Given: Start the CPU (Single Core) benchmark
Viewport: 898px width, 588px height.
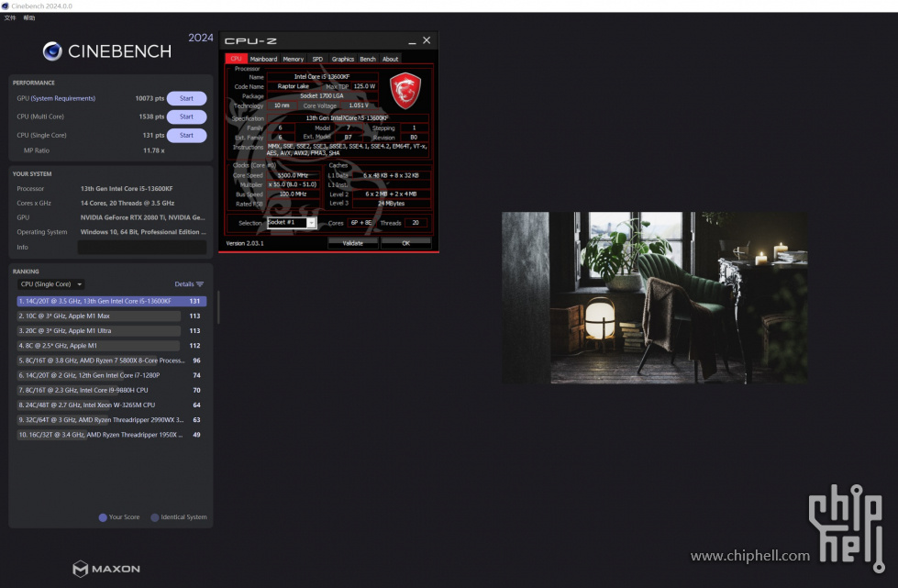Looking at the screenshot, I should pyautogui.click(x=187, y=136).
